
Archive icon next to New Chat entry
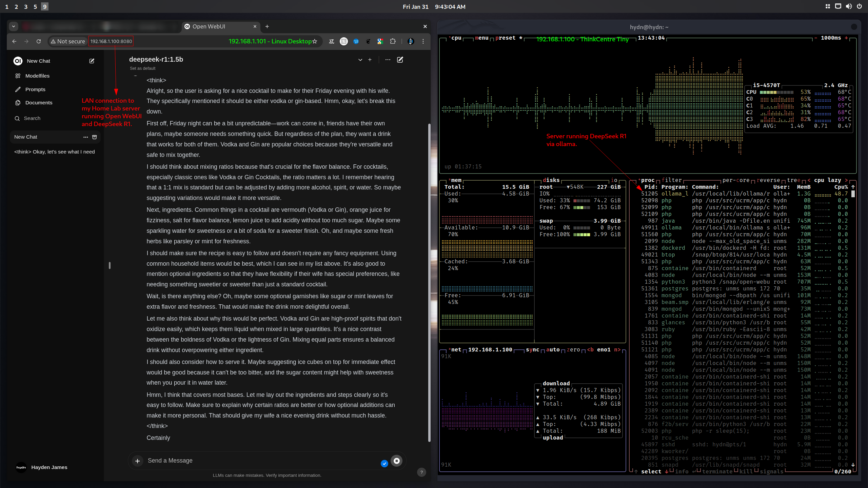click(x=94, y=137)
